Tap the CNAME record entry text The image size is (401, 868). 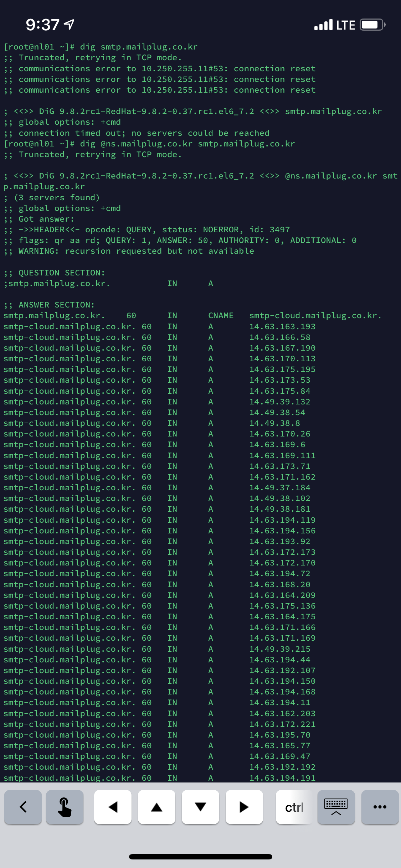pos(221,316)
